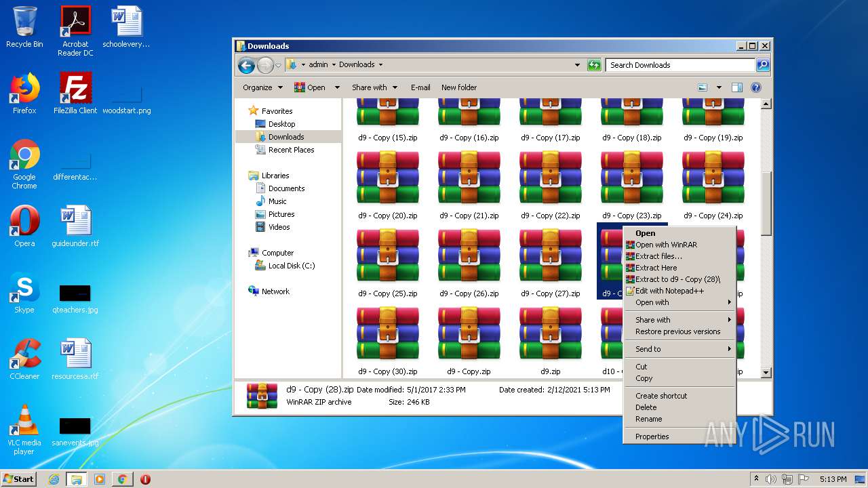Image resolution: width=868 pixels, height=488 pixels.
Task: Change view with the view icon
Action: pos(703,87)
